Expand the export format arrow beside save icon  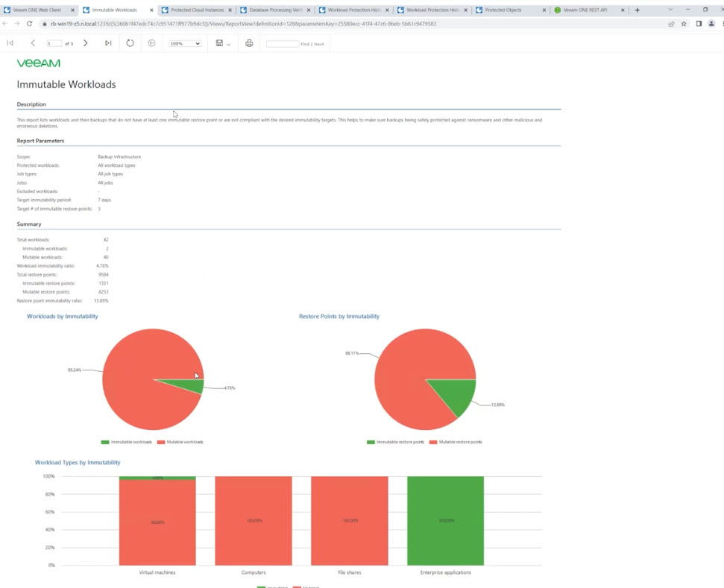[229, 44]
